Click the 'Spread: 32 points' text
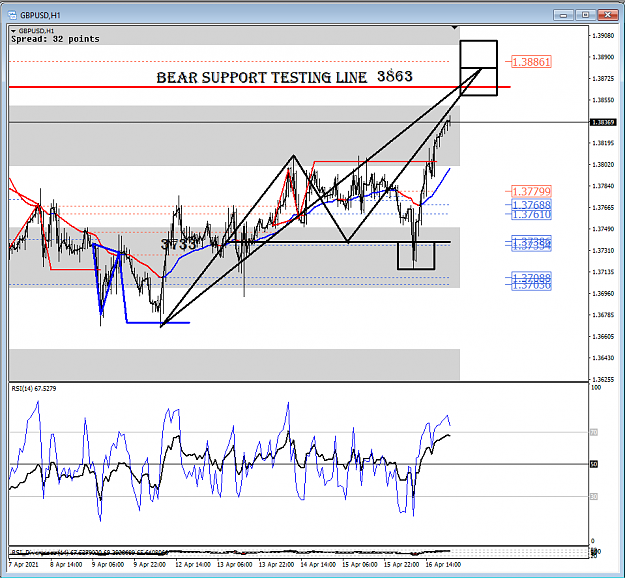The height and width of the screenshot is (579, 625). tap(55, 39)
